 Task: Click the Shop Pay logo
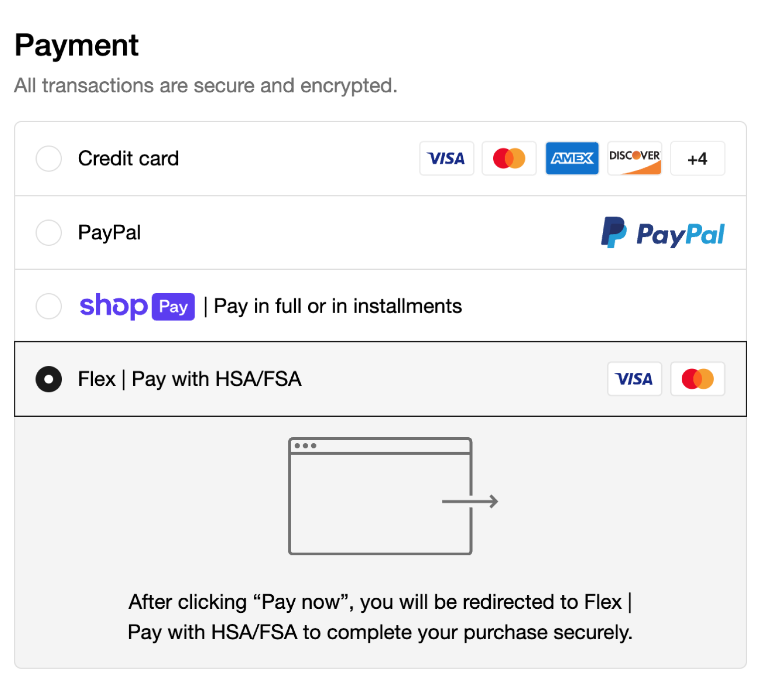click(137, 306)
